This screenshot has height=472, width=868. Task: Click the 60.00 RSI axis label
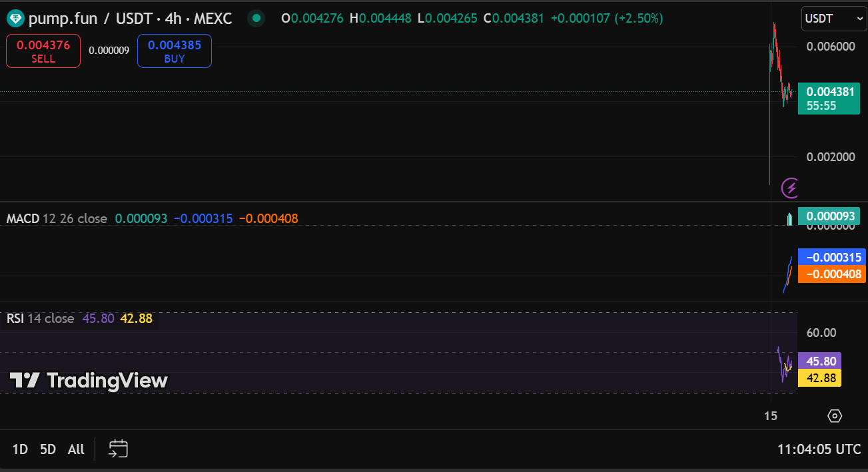point(821,333)
